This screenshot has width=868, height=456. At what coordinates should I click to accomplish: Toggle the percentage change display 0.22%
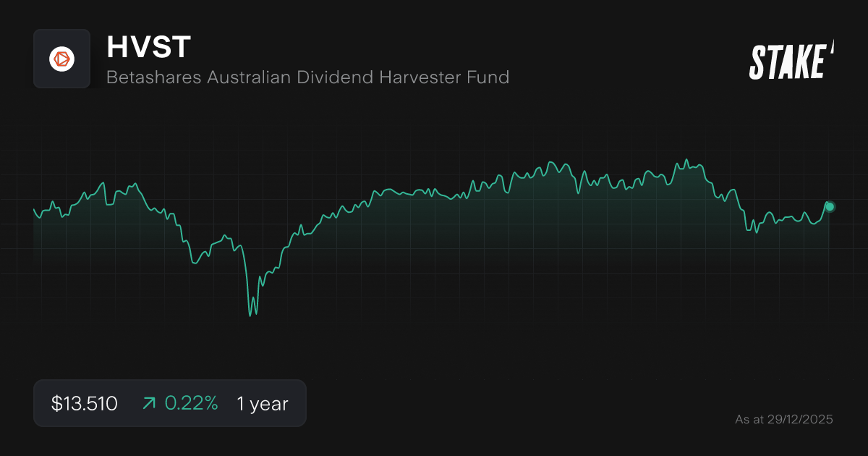(x=191, y=403)
